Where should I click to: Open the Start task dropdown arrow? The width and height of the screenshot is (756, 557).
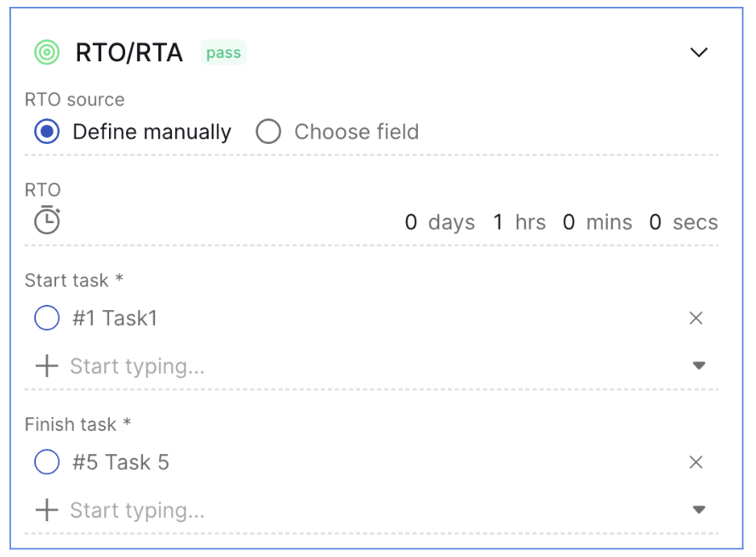699,365
